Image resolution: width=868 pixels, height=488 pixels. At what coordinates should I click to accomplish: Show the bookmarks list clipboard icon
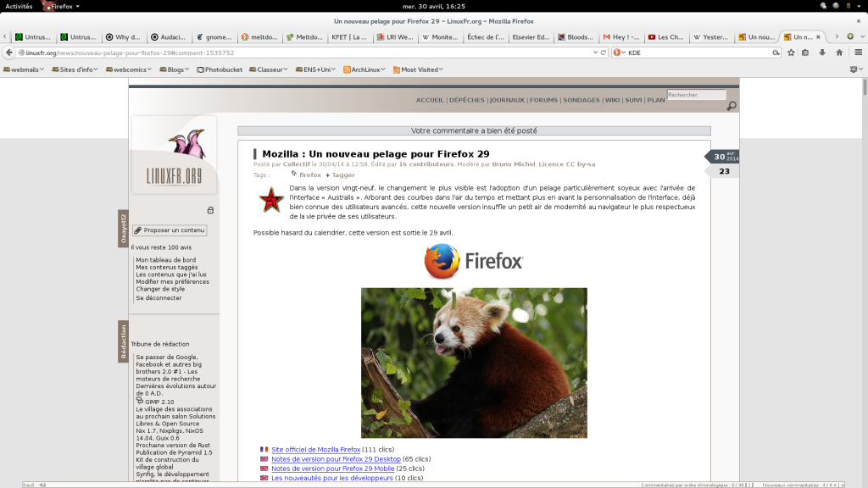(x=806, y=53)
